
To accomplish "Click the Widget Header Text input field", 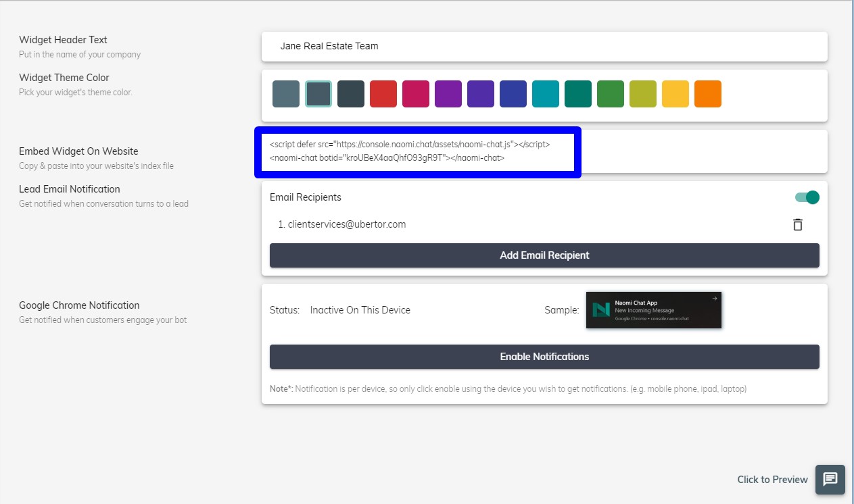I will 544,46.
